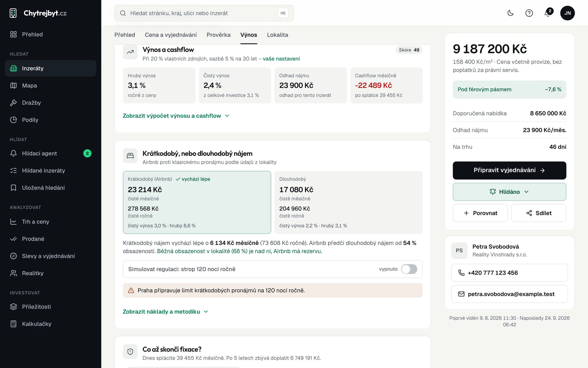Open Hlídací agent in sidebar
Screen dimensions: 588x368
[50, 153]
